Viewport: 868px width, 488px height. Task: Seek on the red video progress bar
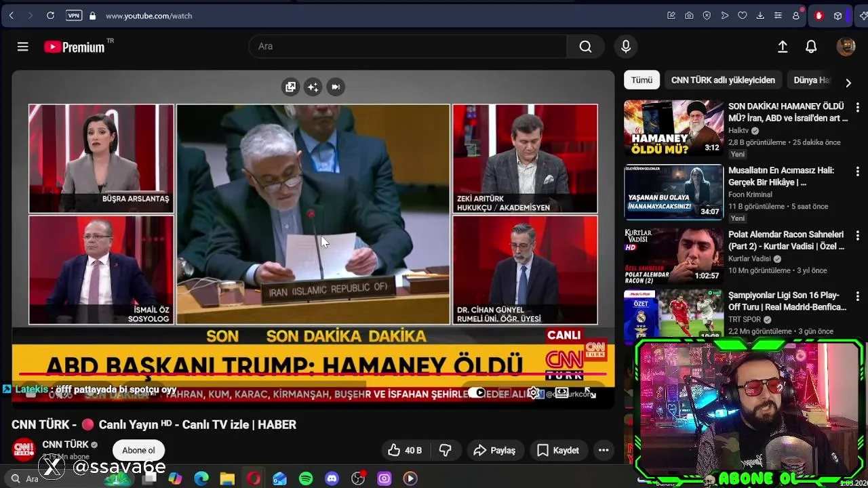pyautogui.click(x=312, y=373)
